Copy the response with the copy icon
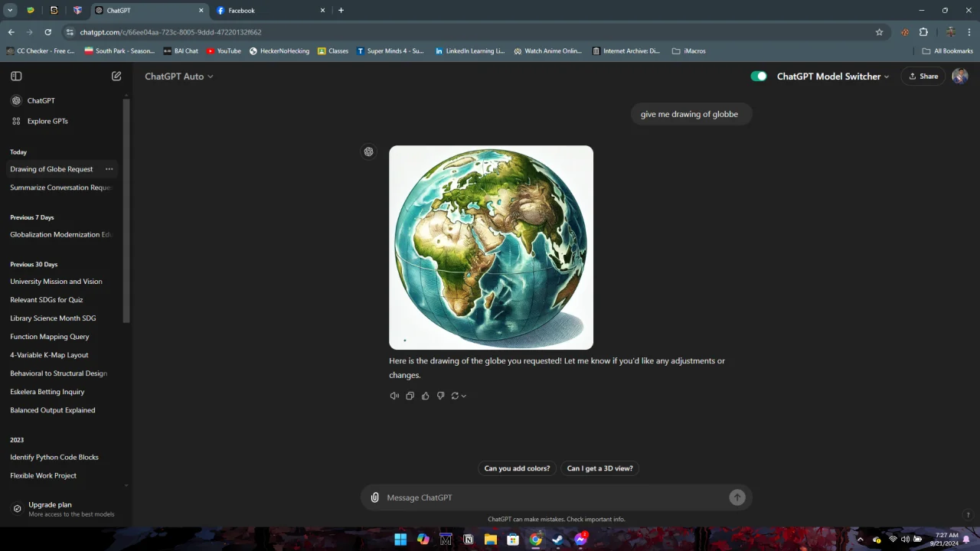Screen dimensions: 980x551 pos(410,396)
